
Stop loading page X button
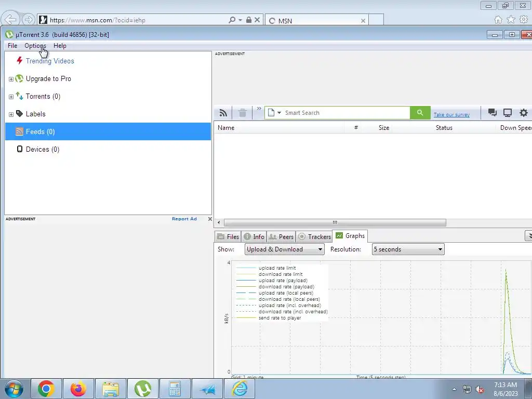tap(257, 20)
